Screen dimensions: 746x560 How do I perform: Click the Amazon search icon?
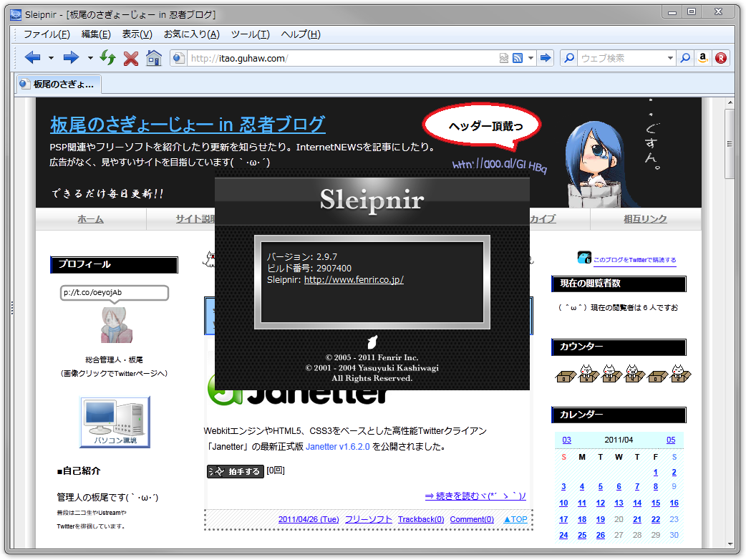pos(703,58)
